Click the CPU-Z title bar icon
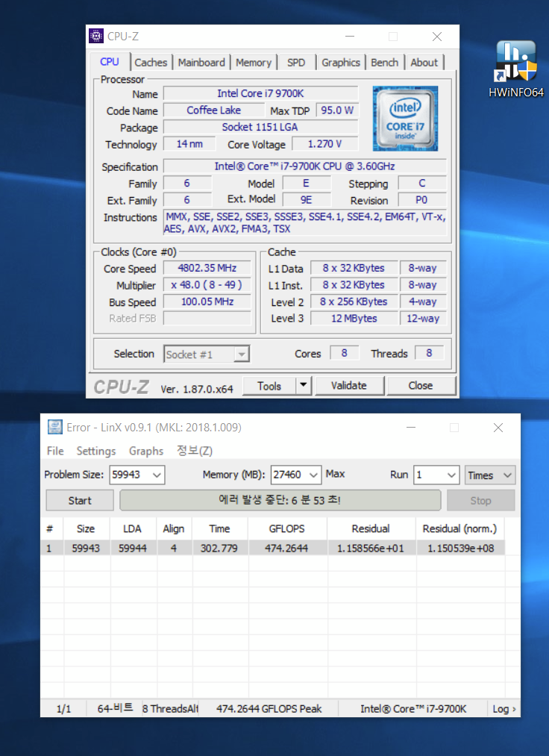Screen dimensions: 549x756 coord(96,36)
